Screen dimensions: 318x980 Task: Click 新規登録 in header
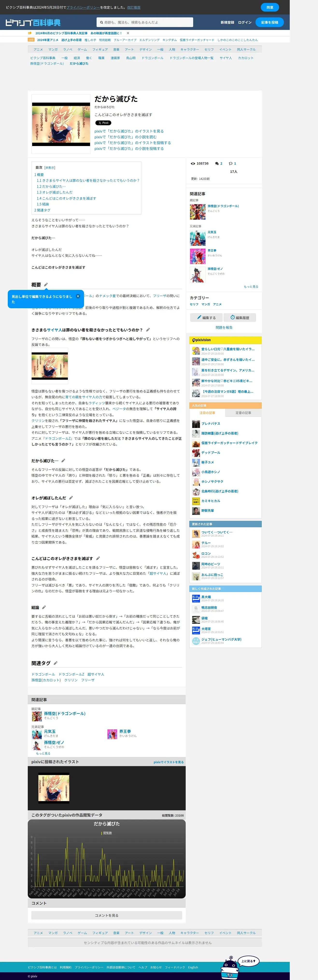(x=227, y=22)
